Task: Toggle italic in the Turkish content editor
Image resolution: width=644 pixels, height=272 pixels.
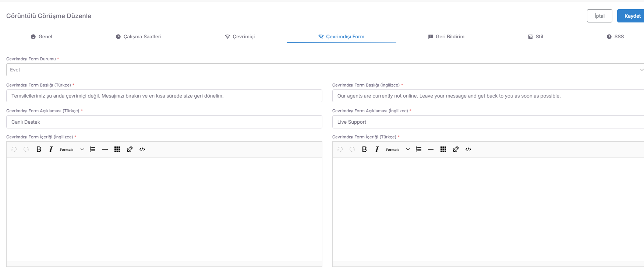Action: tap(377, 149)
